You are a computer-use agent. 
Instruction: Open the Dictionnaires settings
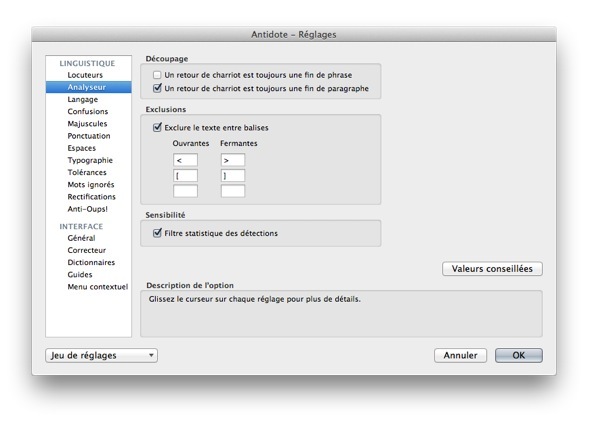[x=91, y=263]
